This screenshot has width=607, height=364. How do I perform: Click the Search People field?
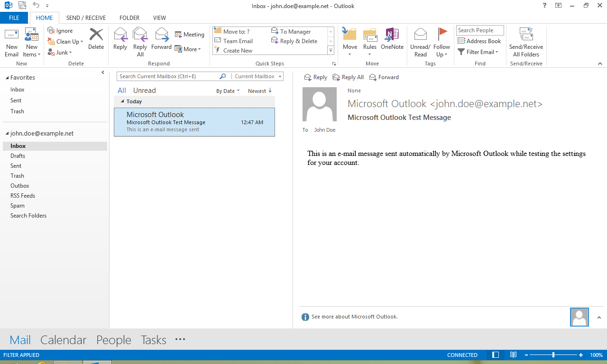coord(480,30)
